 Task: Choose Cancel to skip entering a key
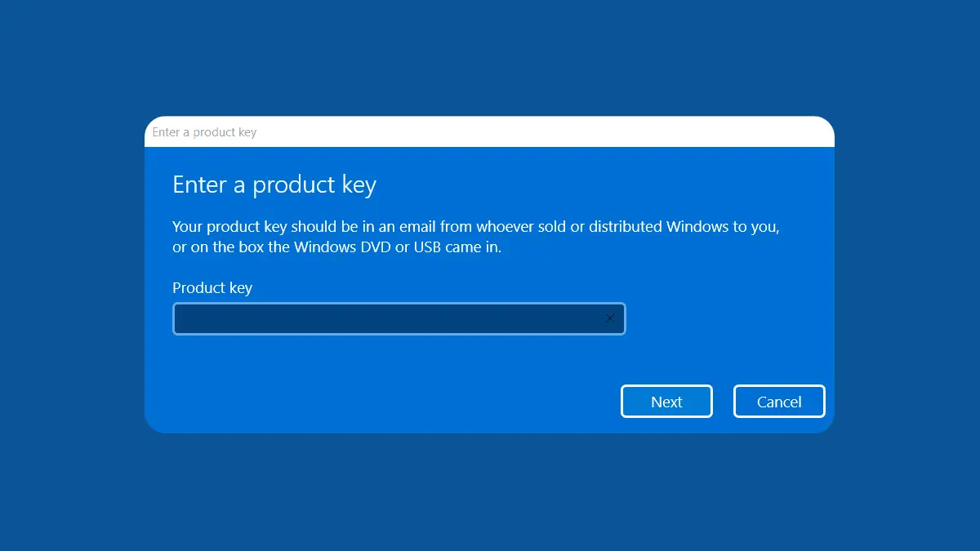778,401
